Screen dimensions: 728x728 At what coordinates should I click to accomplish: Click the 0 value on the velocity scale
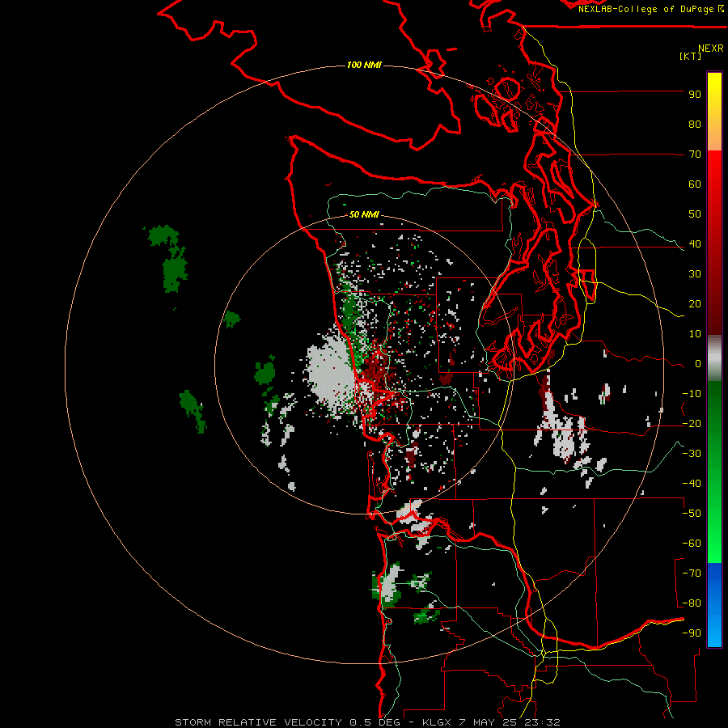tap(698, 364)
